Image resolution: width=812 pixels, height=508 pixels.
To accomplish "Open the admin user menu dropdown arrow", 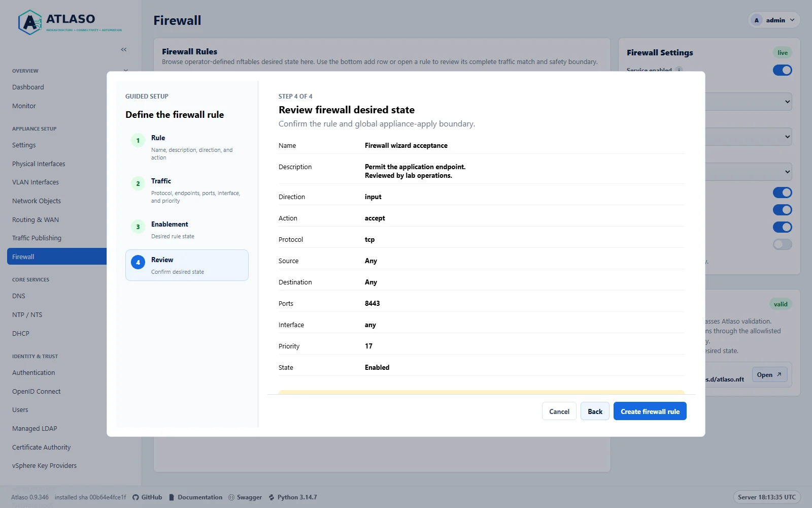I will (x=792, y=20).
